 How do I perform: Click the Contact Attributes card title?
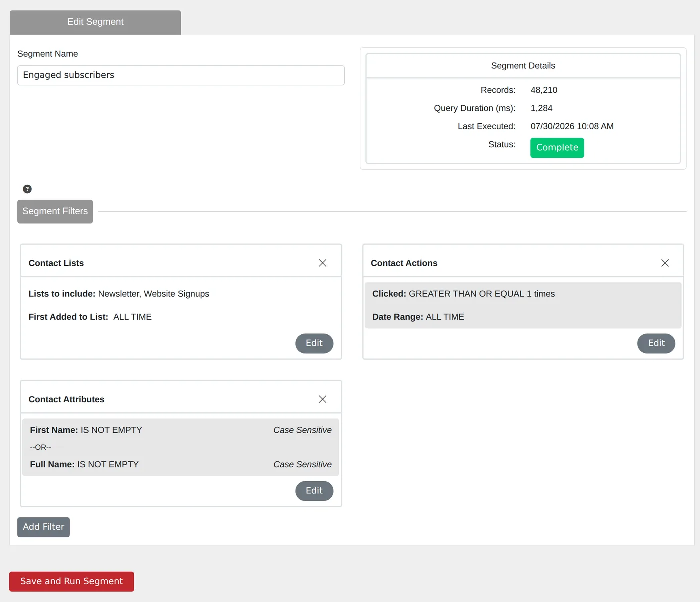click(x=66, y=399)
